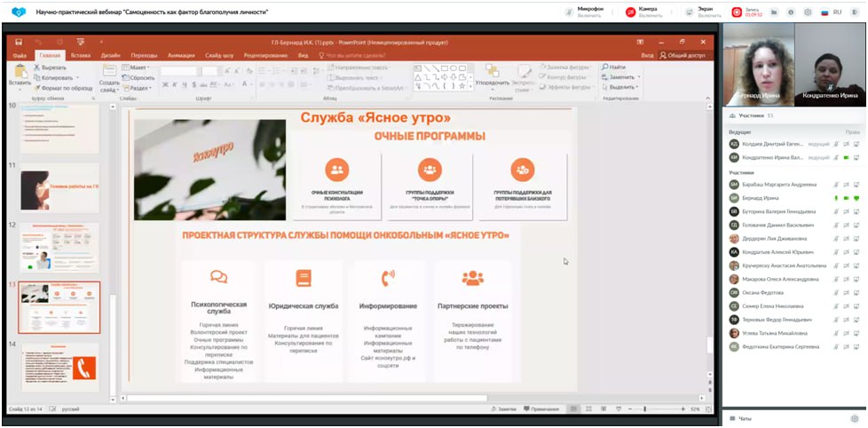Click the Find (Найти) magnifier icon
Screen dimensions: 868x428
(605, 67)
